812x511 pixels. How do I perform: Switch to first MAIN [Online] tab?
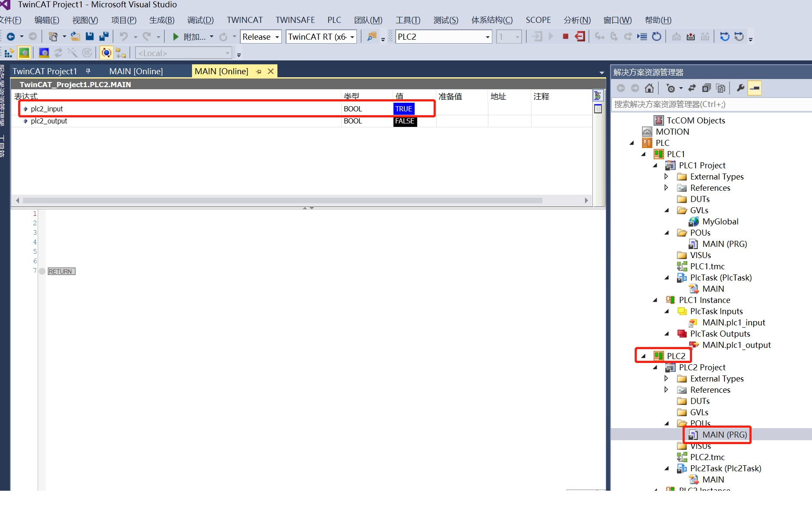[x=136, y=71]
